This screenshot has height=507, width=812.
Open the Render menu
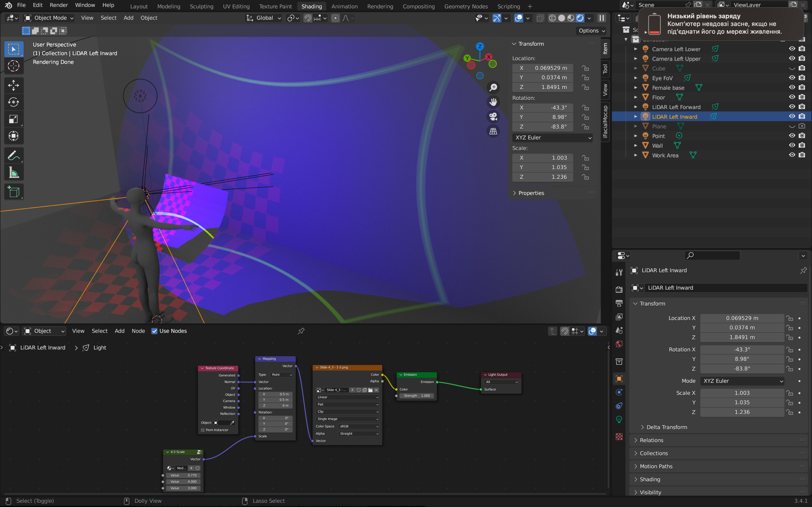click(x=59, y=5)
